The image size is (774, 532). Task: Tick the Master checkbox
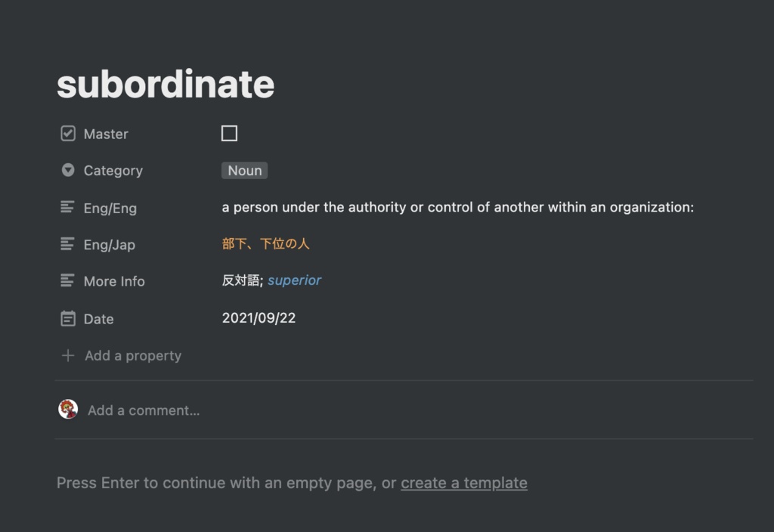point(229,134)
